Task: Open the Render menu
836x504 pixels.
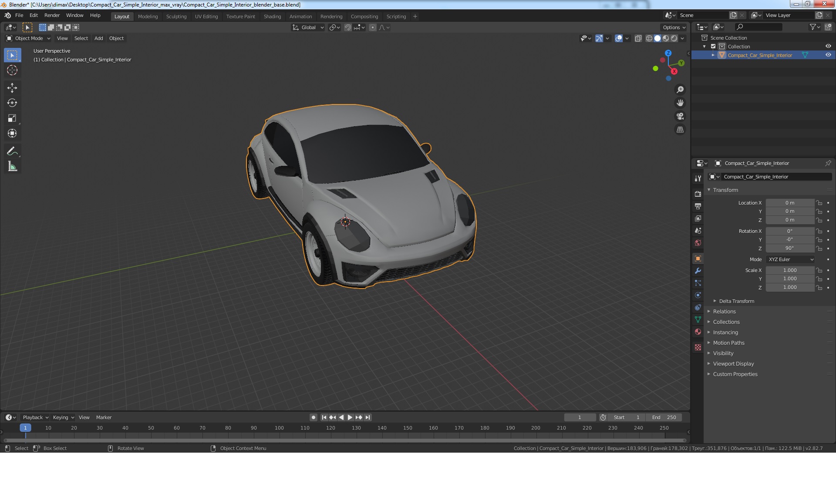Action: point(52,15)
